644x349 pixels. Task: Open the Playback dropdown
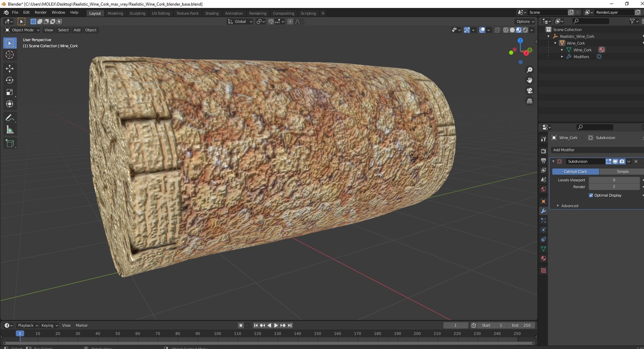(28, 326)
